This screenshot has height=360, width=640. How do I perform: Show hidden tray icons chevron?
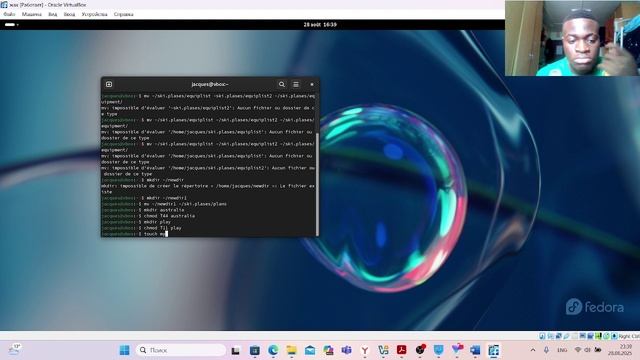pos(533,350)
